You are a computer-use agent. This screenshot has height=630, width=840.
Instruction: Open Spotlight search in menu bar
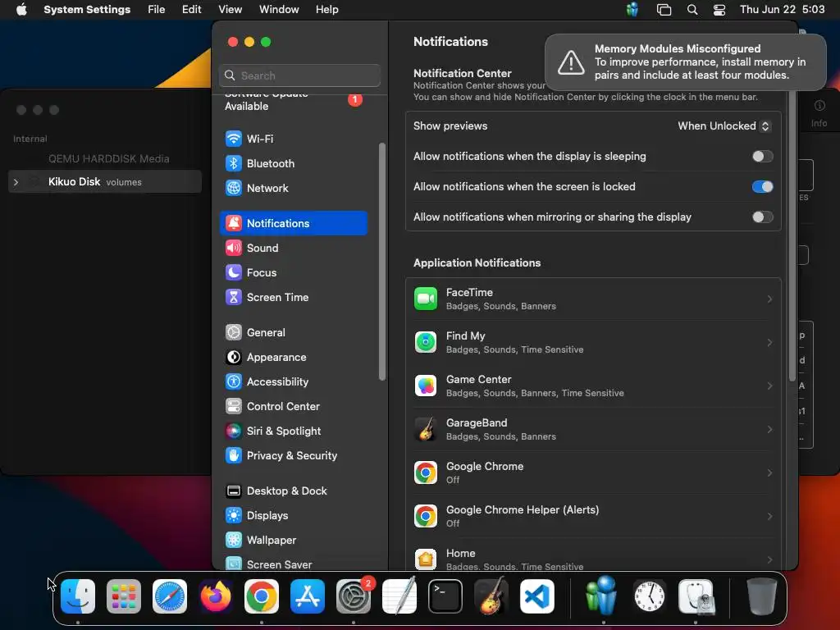[x=692, y=10]
